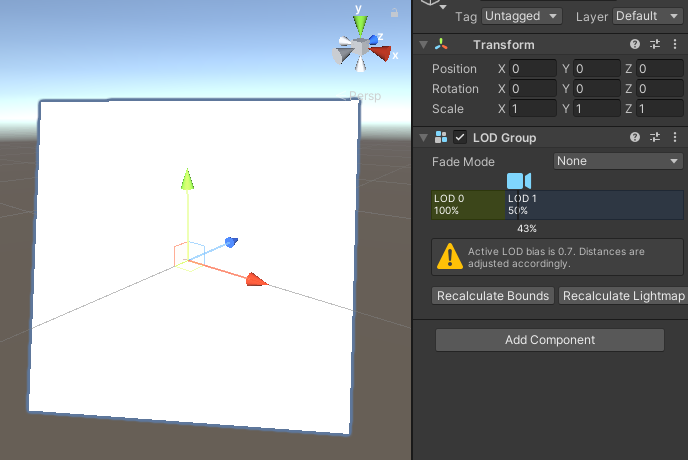Click the blue Z-axis cone on the scene gizmo
Viewport: 688px width, 460px height.
373,40
